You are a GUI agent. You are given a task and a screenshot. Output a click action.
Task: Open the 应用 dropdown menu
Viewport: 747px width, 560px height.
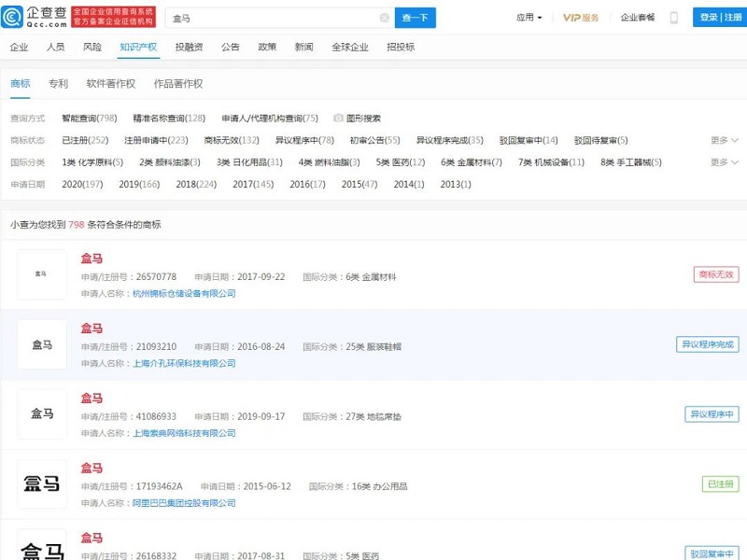click(529, 18)
